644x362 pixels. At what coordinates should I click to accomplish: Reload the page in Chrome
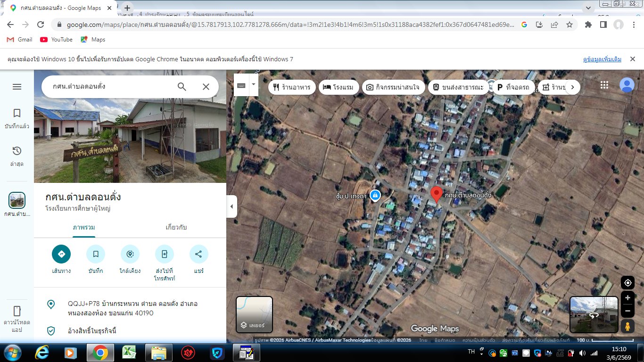pyautogui.click(x=41, y=25)
